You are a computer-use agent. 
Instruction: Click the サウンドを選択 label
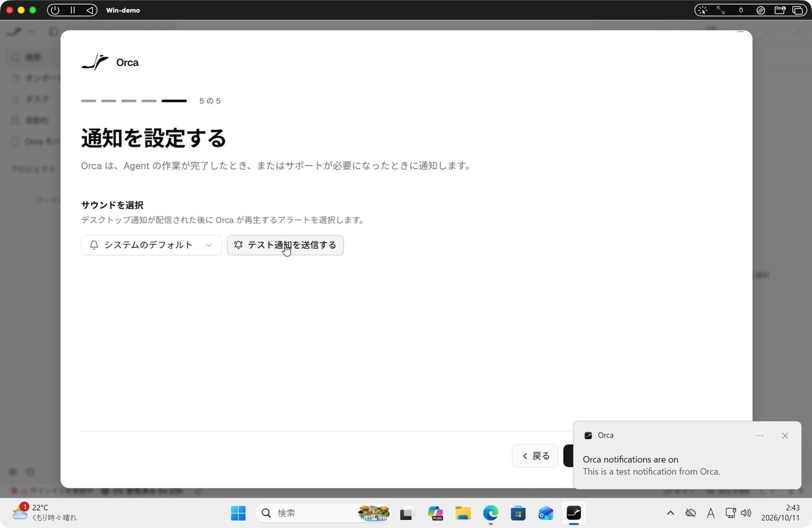coord(112,205)
